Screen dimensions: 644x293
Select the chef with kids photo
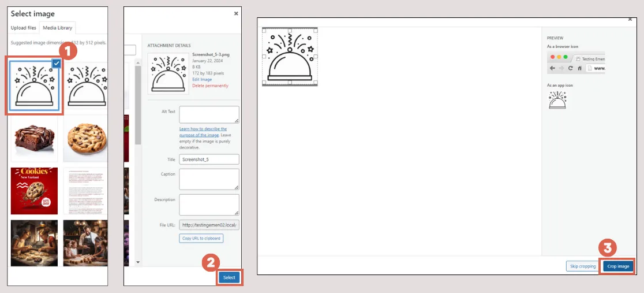click(x=87, y=243)
